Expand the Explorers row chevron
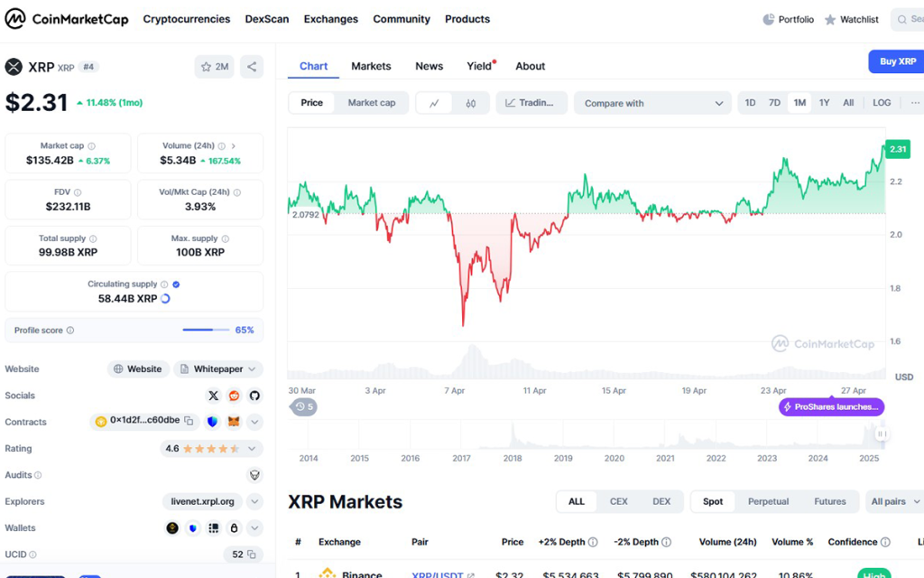The width and height of the screenshot is (924, 578). (254, 501)
